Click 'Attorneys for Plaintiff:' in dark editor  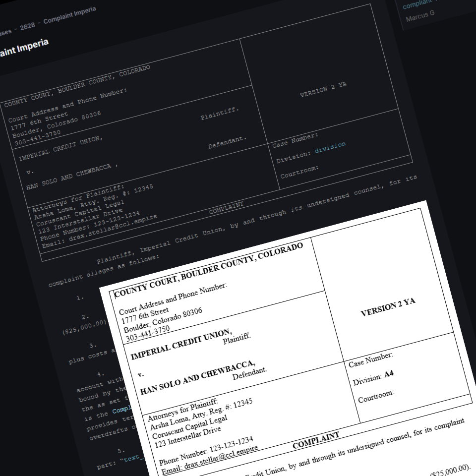78,198
